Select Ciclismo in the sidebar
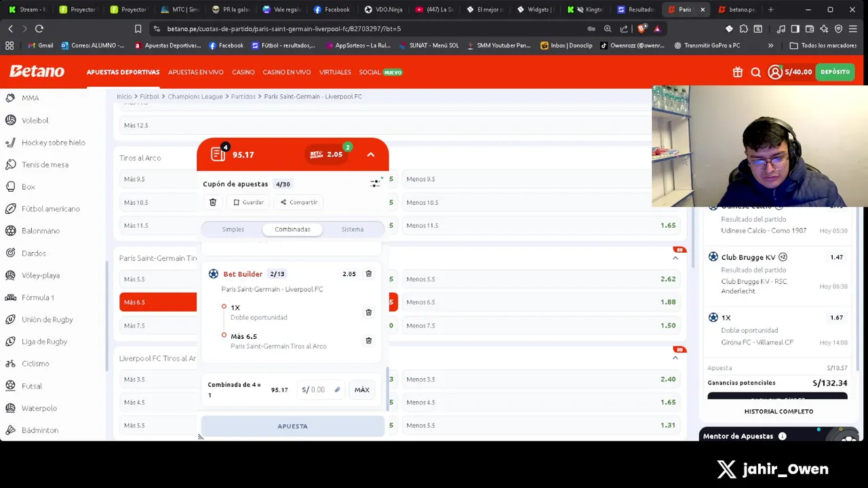868x488 pixels. [x=35, y=363]
